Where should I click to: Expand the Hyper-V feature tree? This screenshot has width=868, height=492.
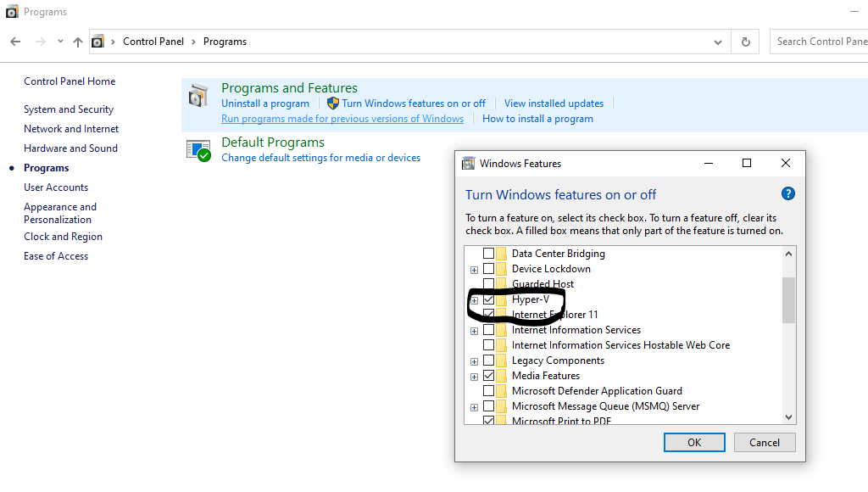click(474, 300)
